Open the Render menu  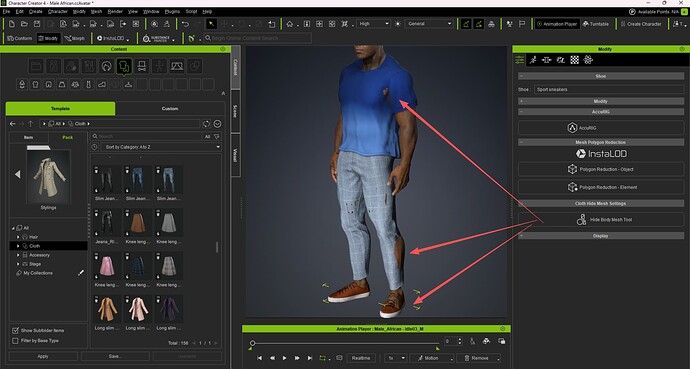click(115, 11)
